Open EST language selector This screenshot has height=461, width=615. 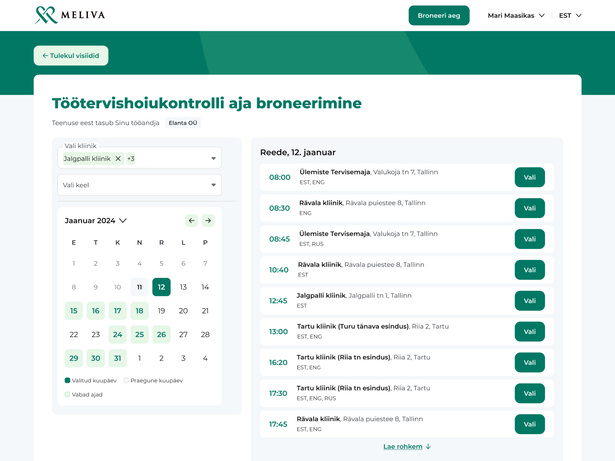[570, 16]
